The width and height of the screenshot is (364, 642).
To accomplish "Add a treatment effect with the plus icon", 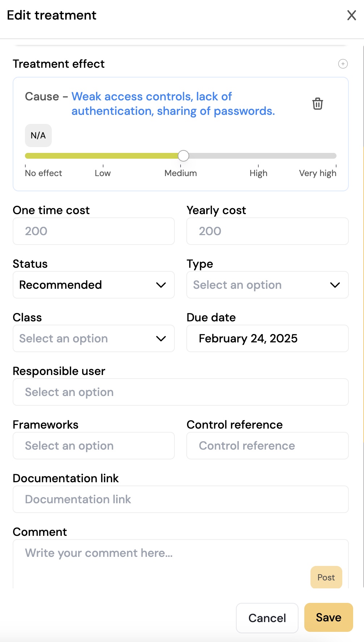I will pyautogui.click(x=343, y=64).
